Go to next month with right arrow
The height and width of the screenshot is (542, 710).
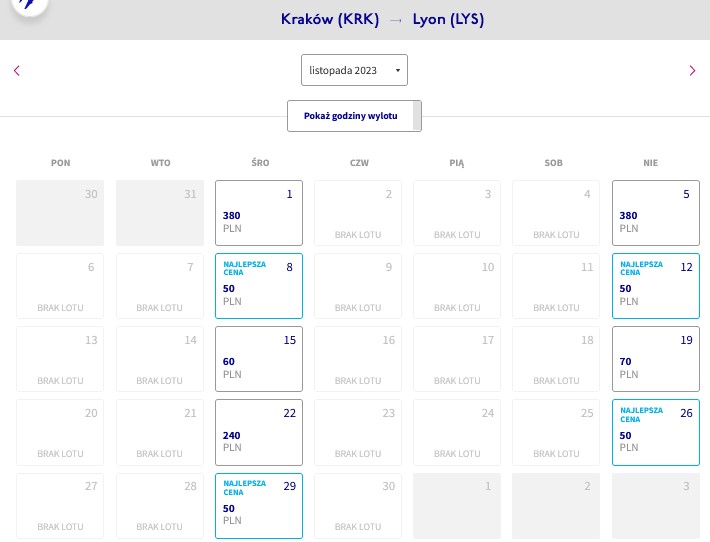692,71
